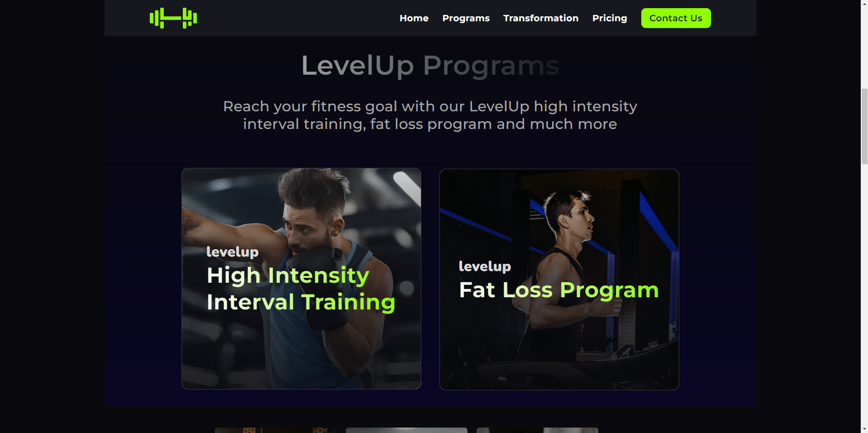The image size is (868, 433).
Task: Click the LevelUp Programs heading
Action: click(x=430, y=66)
